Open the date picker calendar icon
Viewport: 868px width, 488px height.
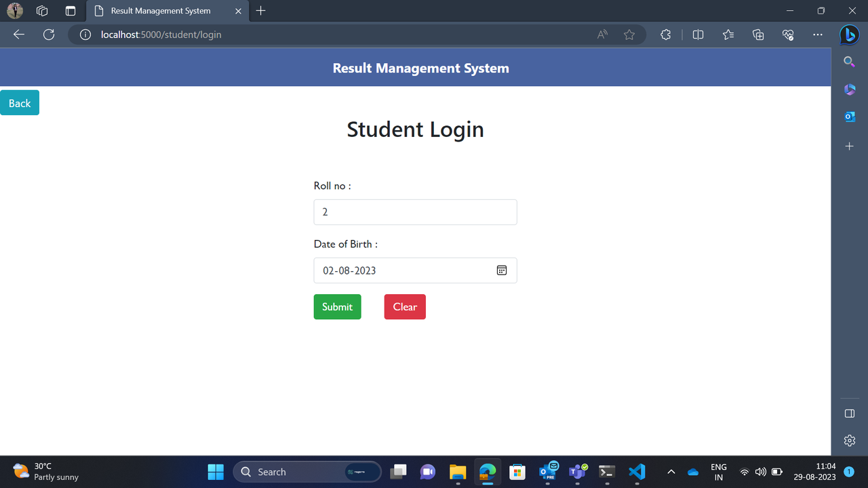[501, 270]
